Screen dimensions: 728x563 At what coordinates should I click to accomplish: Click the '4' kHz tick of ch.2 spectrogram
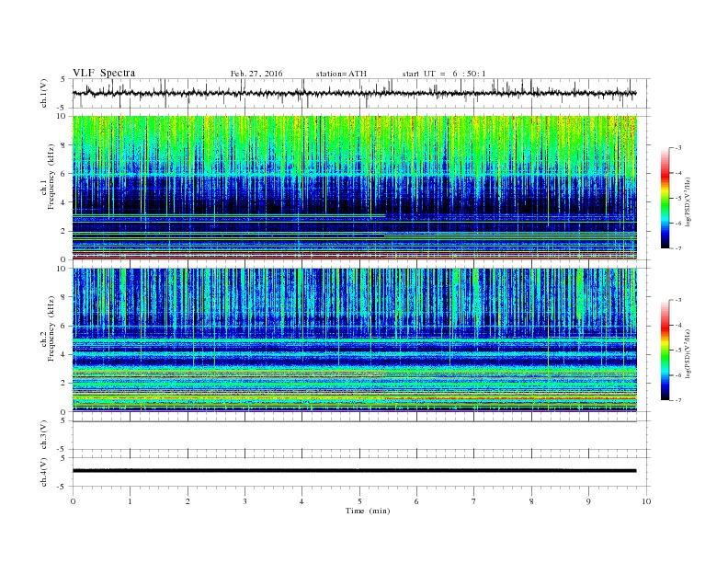tap(64, 354)
